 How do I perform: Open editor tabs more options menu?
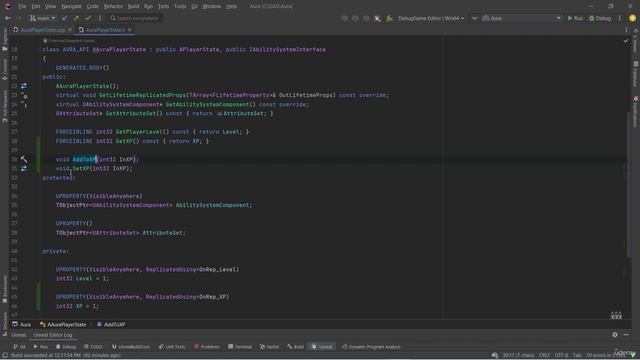[626, 30]
